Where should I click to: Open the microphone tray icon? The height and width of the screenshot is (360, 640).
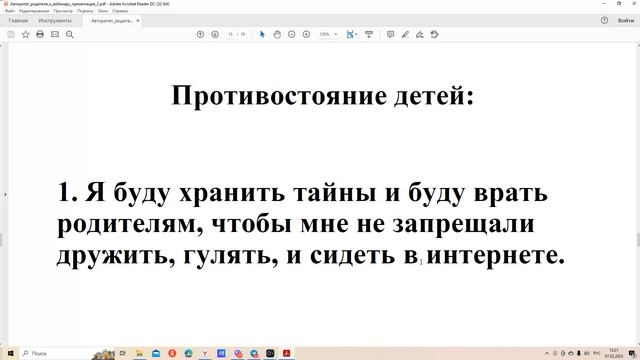(x=579, y=353)
